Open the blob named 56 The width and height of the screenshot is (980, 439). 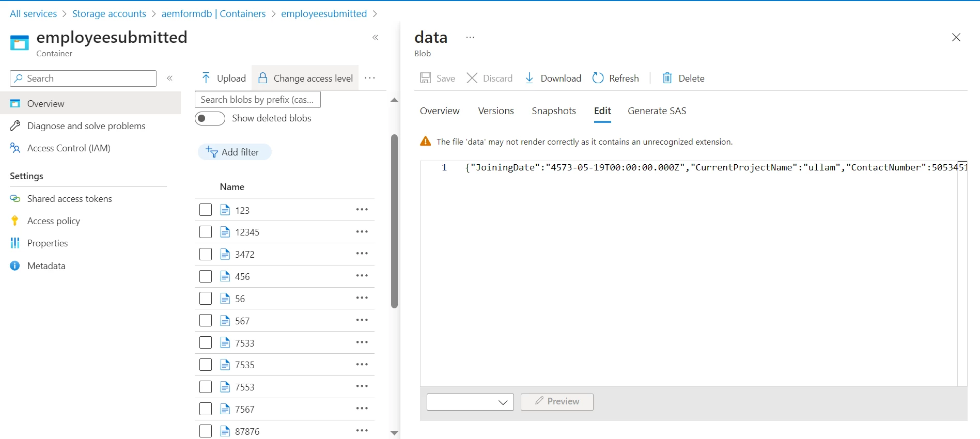[x=240, y=299]
